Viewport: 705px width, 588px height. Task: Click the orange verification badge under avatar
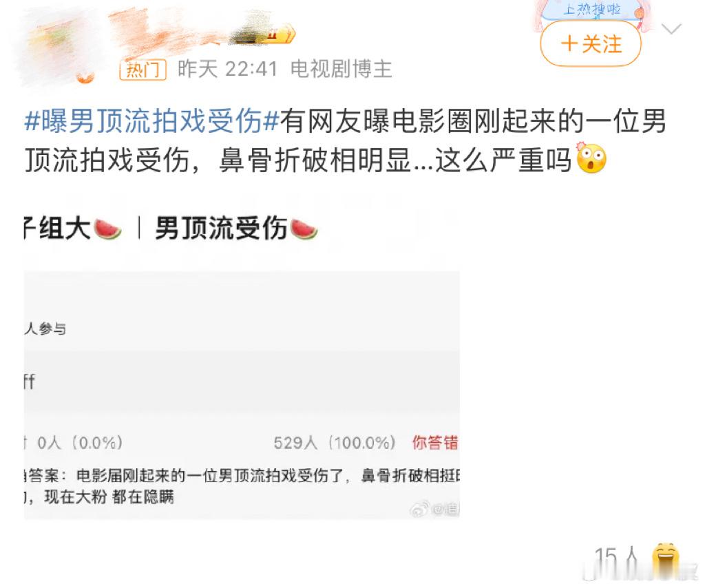[x=84, y=78]
